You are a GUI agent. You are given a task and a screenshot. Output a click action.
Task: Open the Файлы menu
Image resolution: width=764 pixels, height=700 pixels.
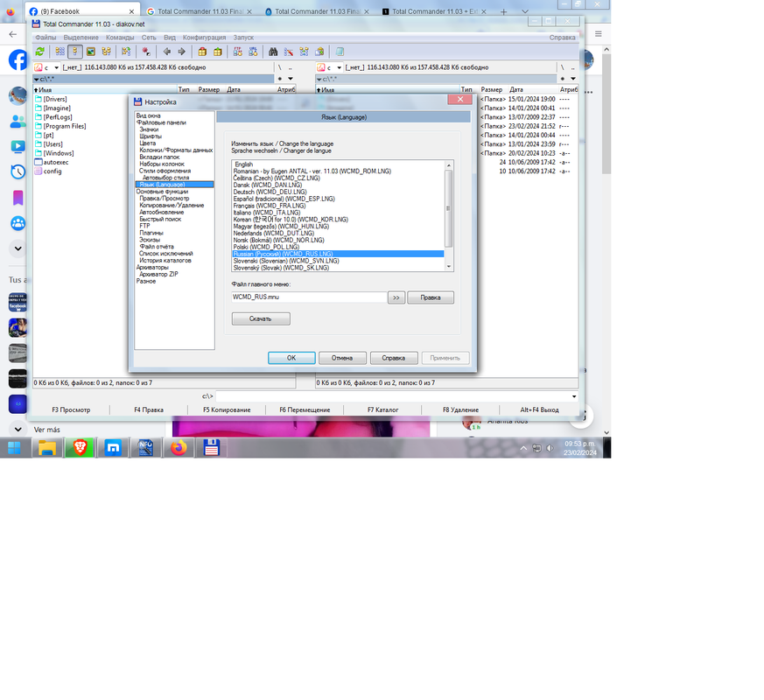point(46,38)
